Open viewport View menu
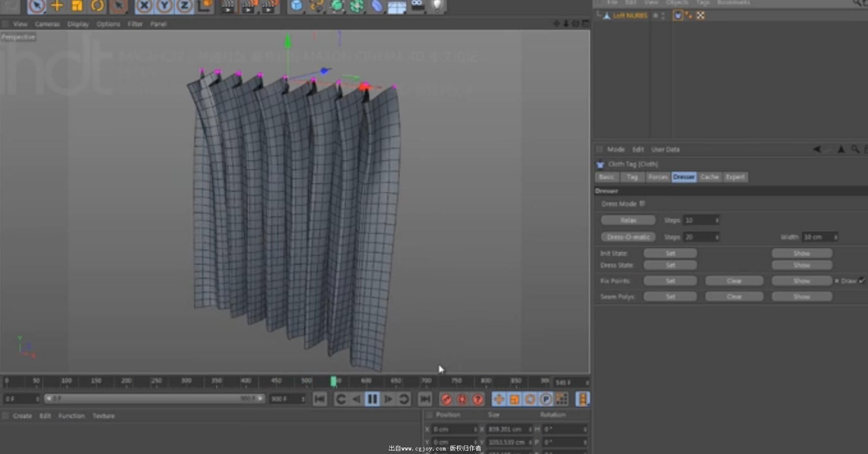Image resolution: width=868 pixels, height=454 pixels. tap(20, 24)
